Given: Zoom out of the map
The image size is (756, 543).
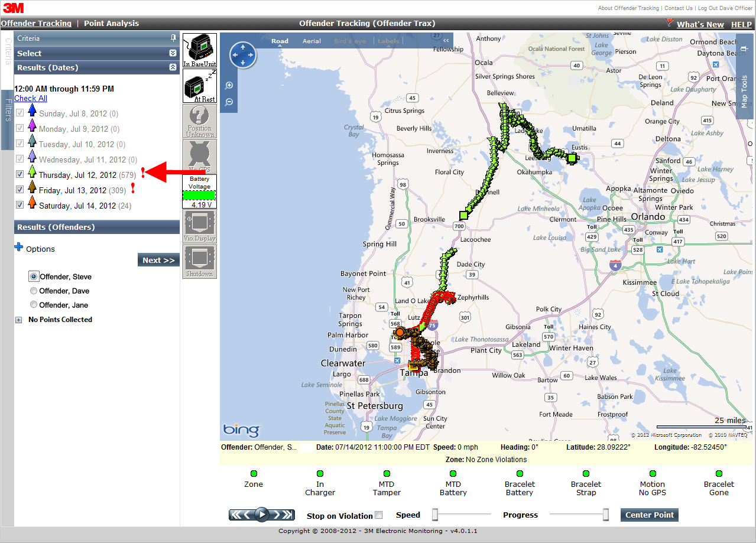Looking at the screenshot, I should point(229,102).
